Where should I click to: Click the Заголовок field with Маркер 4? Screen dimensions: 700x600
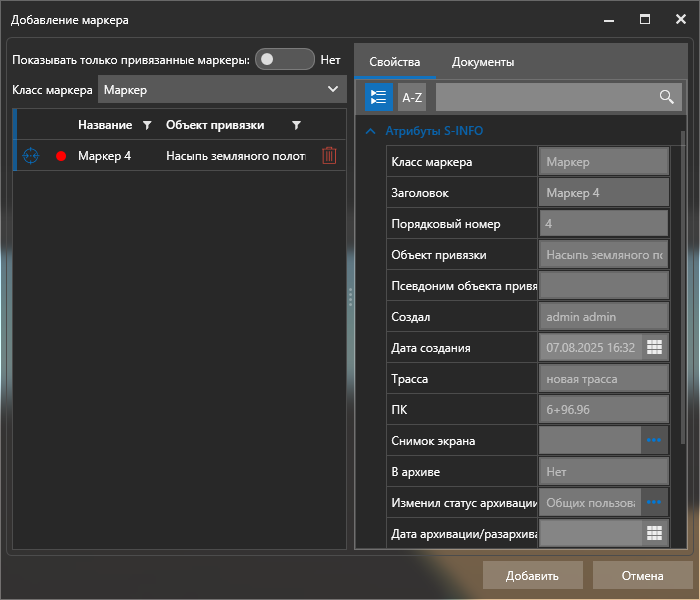[603, 192]
